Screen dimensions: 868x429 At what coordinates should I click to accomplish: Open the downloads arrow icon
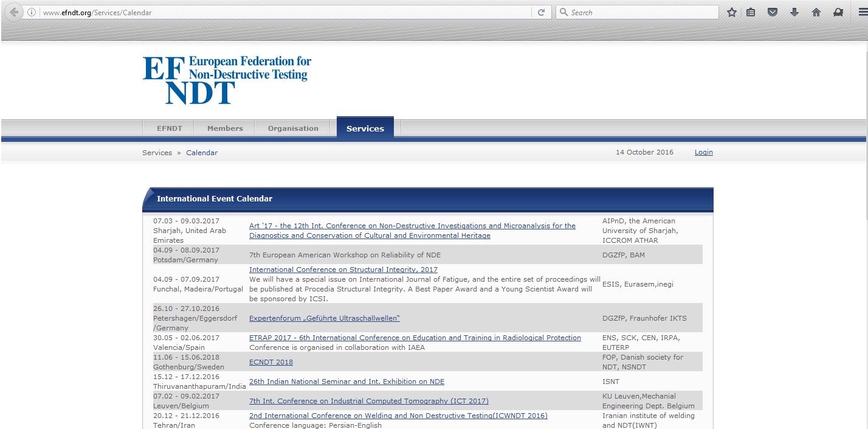794,12
